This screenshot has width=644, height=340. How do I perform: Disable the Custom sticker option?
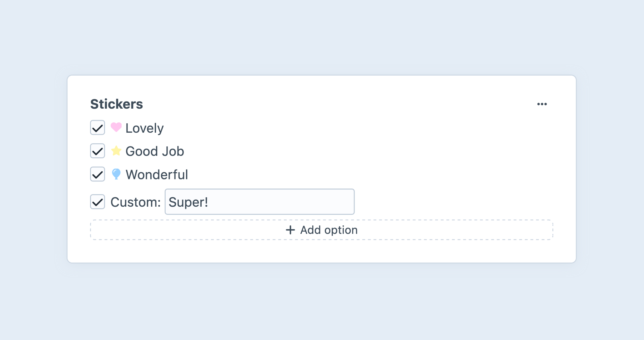97,202
